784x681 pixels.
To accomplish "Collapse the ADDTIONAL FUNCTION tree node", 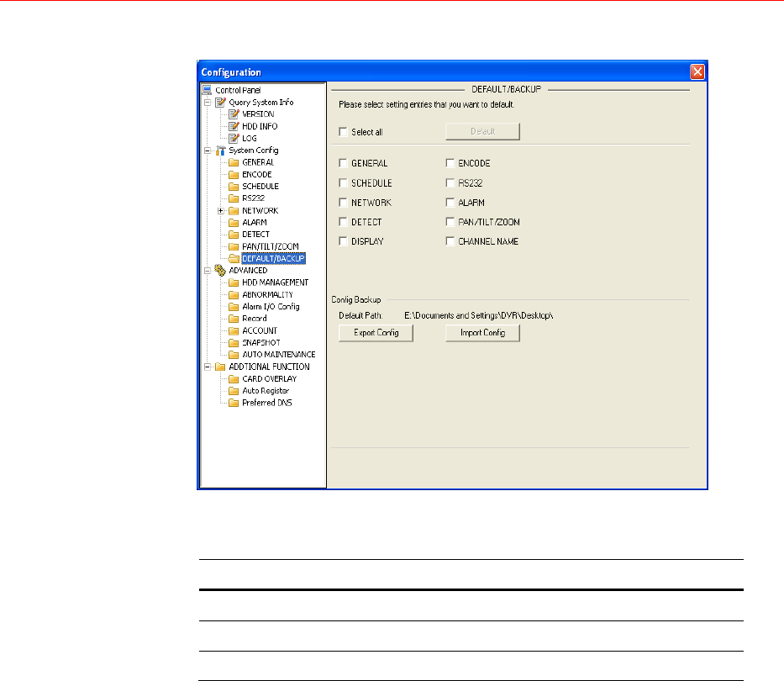I will click(x=208, y=367).
